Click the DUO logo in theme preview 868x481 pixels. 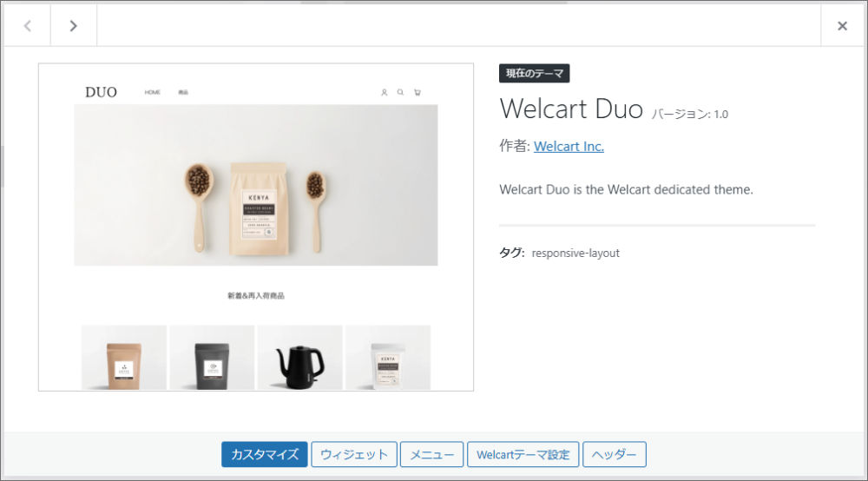[101, 92]
